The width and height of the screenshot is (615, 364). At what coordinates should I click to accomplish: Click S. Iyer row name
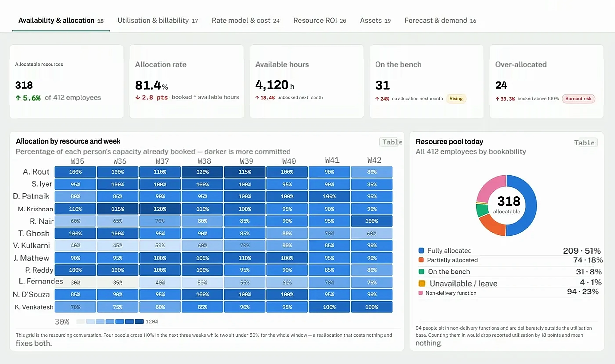(x=42, y=184)
